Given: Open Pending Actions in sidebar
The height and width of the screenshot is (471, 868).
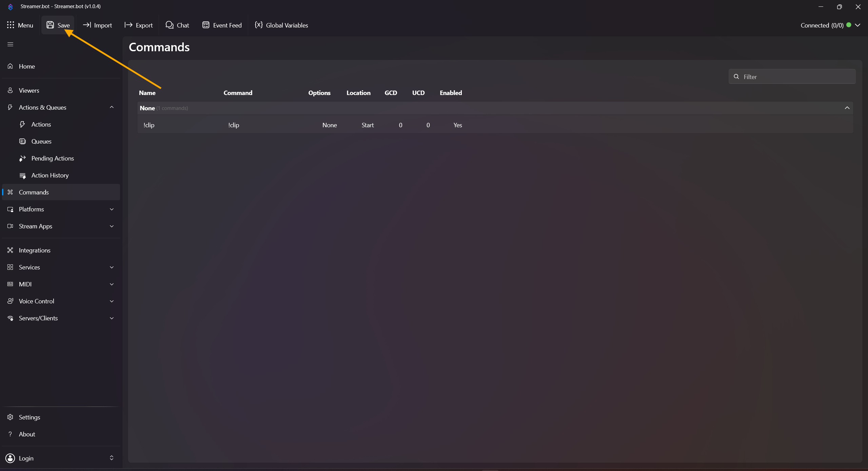Looking at the screenshot, I should click(x=53, y=158).
